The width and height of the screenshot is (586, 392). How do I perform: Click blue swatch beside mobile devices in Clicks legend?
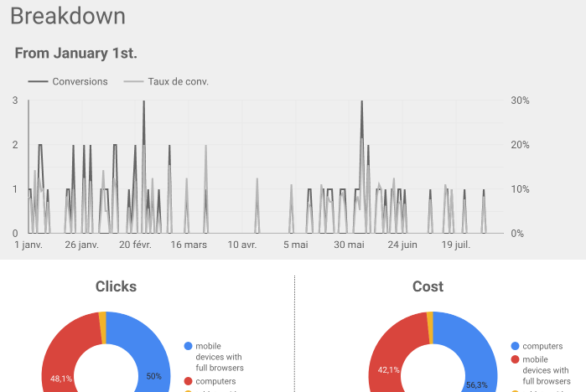(189, 346)
